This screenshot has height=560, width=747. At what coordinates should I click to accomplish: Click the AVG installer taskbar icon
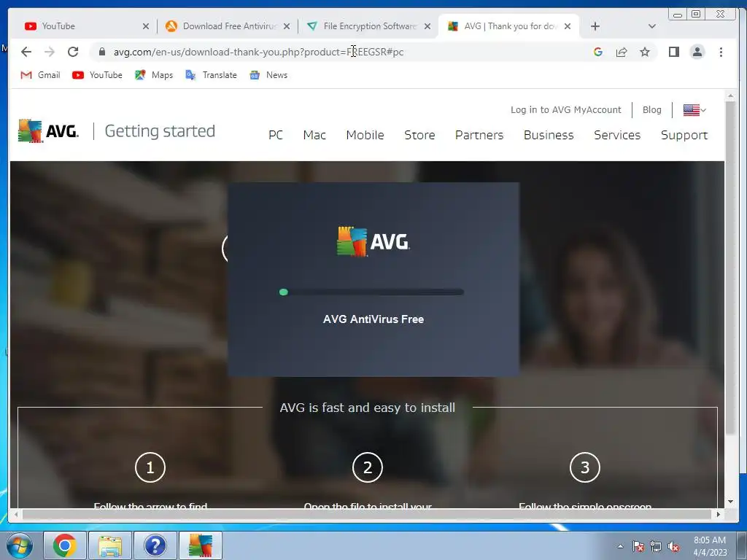click(x=201, y=545)
